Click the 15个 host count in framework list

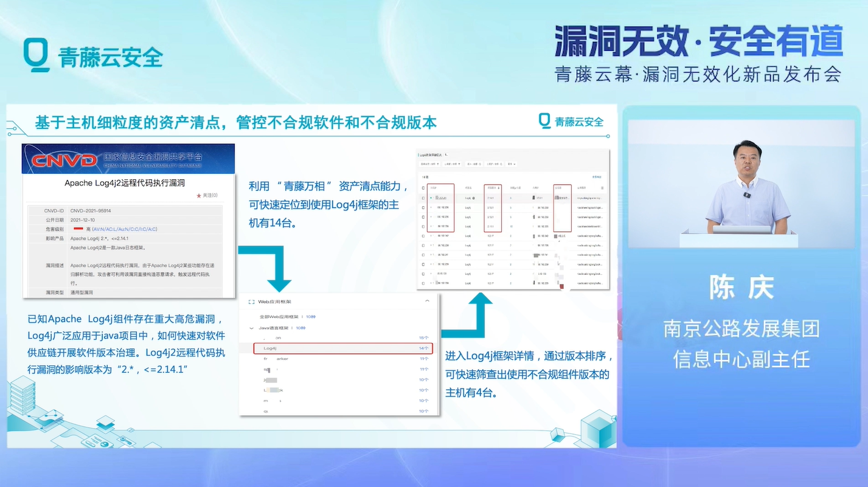click(424, 338)
